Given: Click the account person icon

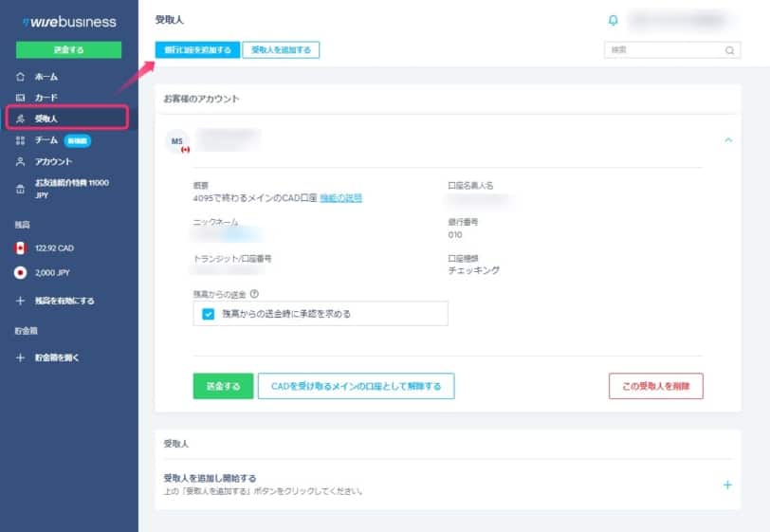Looking at the screenshot, I should [20, 161].
